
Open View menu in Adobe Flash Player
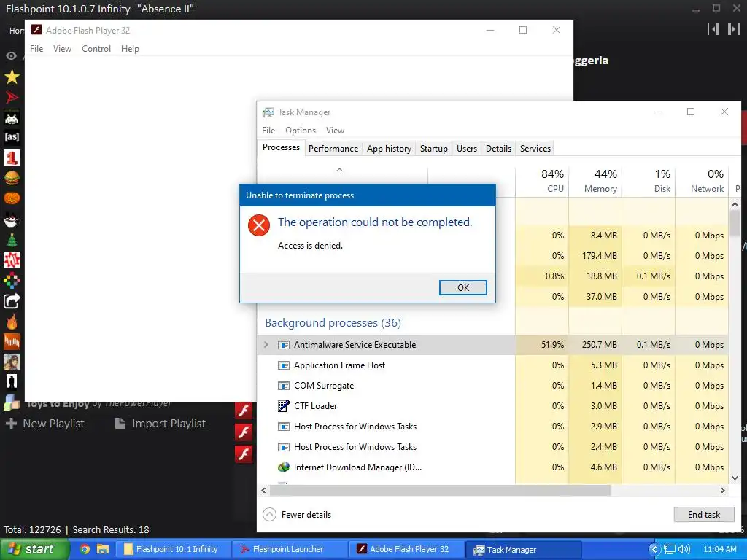tap(62, 49)
